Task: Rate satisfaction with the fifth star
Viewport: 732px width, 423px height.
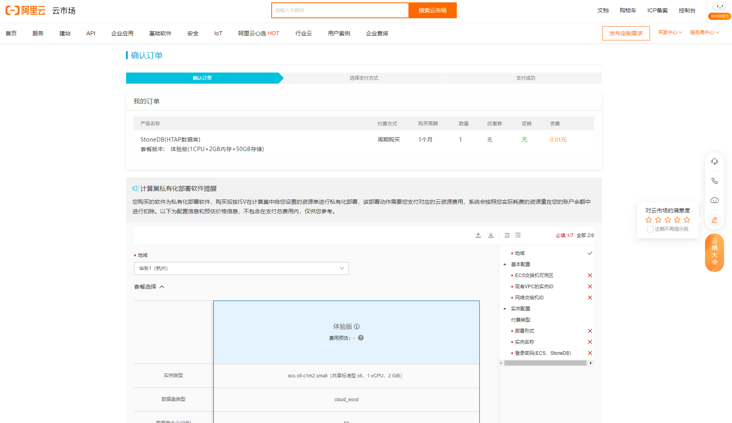Action: (x=687, y=220)
